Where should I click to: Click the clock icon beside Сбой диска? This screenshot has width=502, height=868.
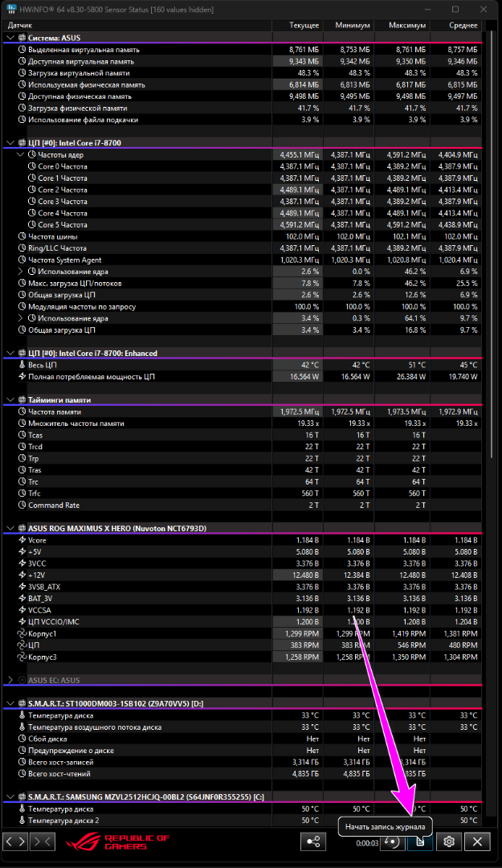coord(22,739)
